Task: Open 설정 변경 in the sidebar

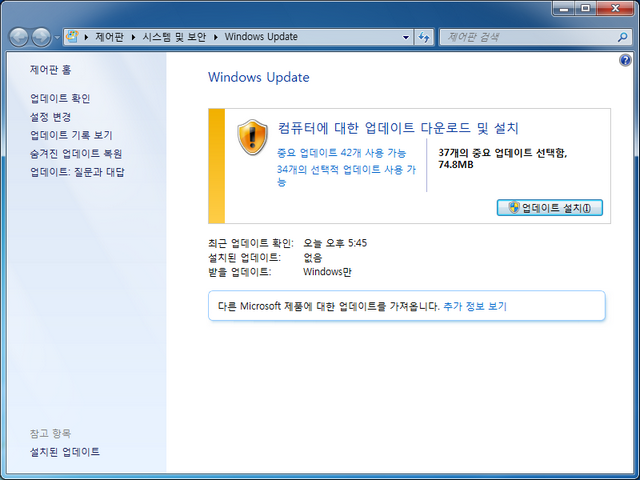Action: click(51, 117)
